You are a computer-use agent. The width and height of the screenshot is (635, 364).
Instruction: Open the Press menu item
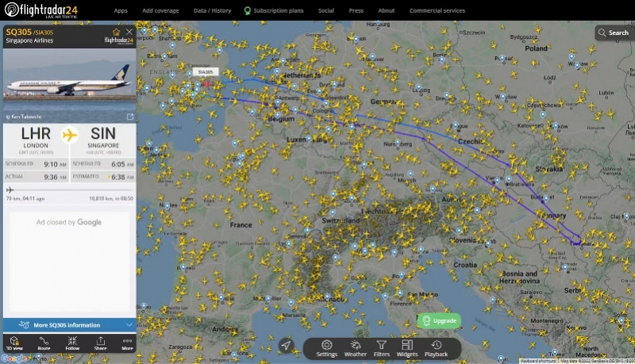click(x=356, y=10)
